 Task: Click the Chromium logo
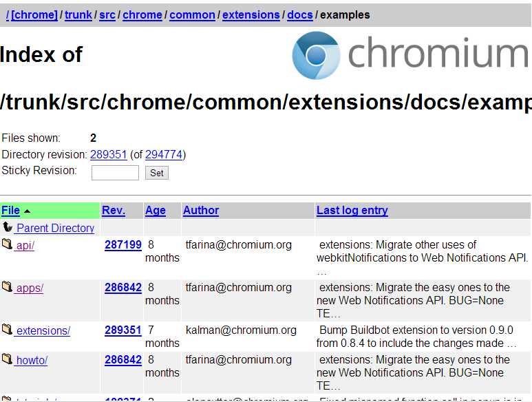point(410,55)
